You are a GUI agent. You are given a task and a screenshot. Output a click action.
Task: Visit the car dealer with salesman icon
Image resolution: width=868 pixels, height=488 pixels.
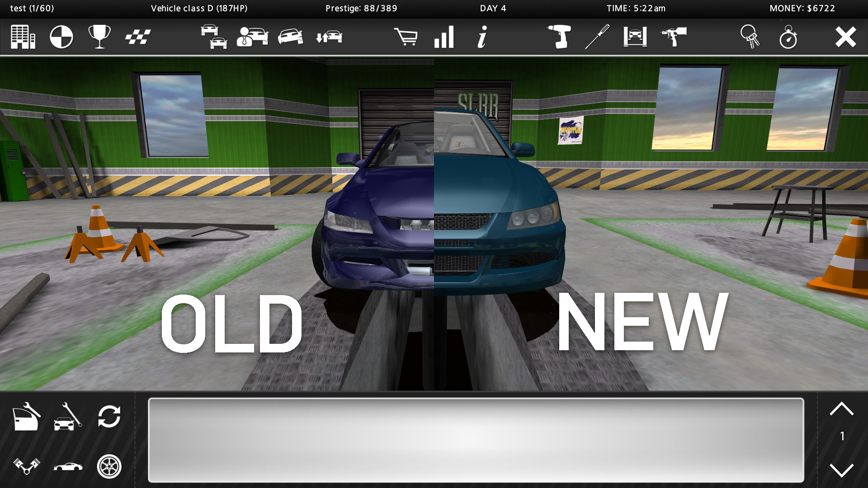point(252,37)
